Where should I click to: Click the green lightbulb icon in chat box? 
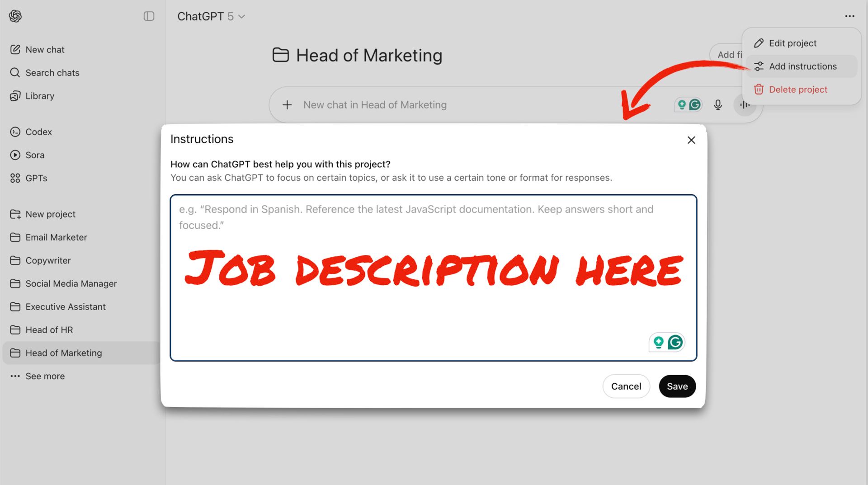[682, 105]
